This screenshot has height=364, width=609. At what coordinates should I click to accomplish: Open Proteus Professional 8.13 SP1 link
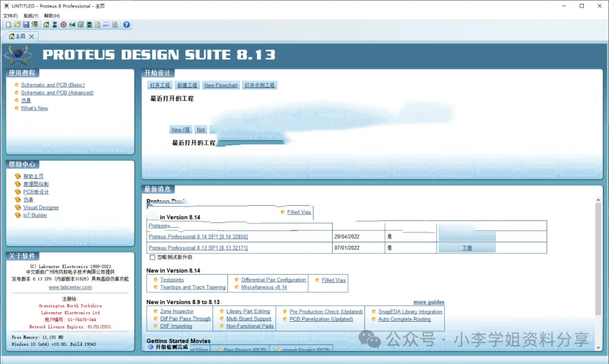pos(198,247)
